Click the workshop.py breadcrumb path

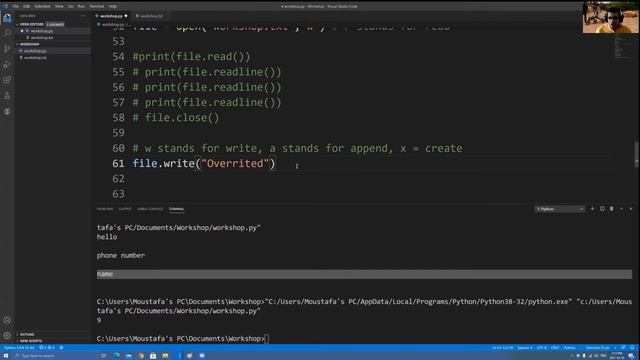coord(113,24)
